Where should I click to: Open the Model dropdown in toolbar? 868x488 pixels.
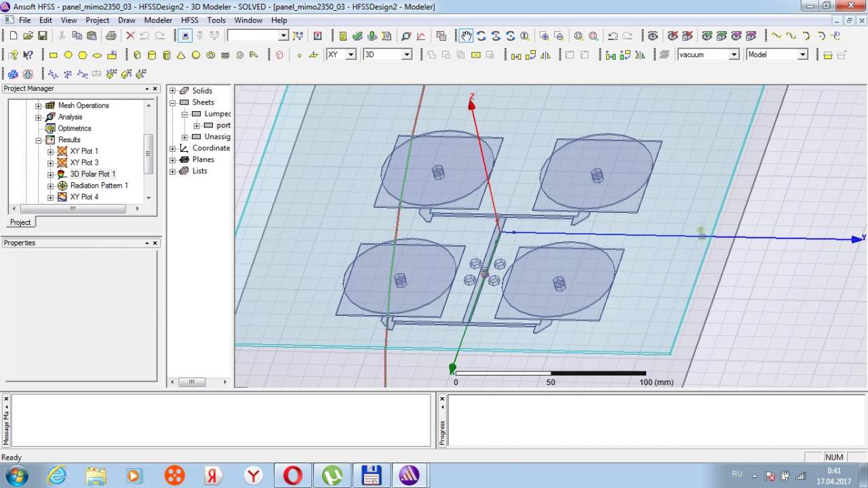802,55
